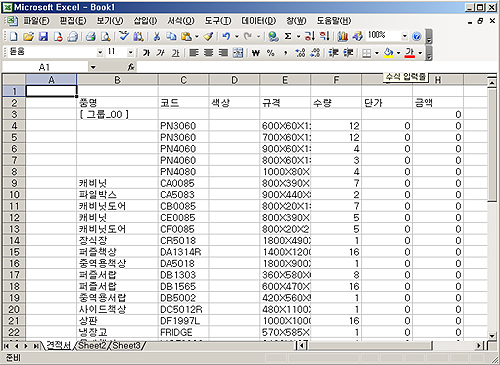
Task: Open the font name dropdown
Action: click(100, 53)
